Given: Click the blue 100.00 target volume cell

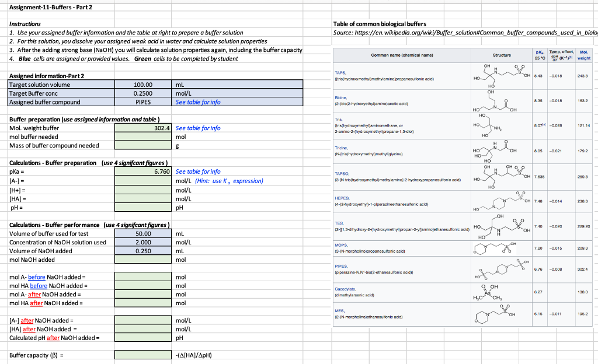Looking at the screenshot, I should tap(143, 85).
